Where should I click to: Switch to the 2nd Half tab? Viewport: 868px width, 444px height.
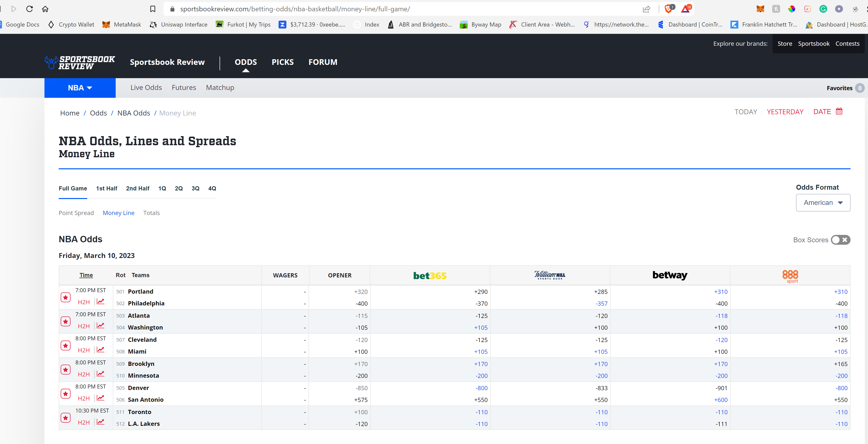click(138, 188)
